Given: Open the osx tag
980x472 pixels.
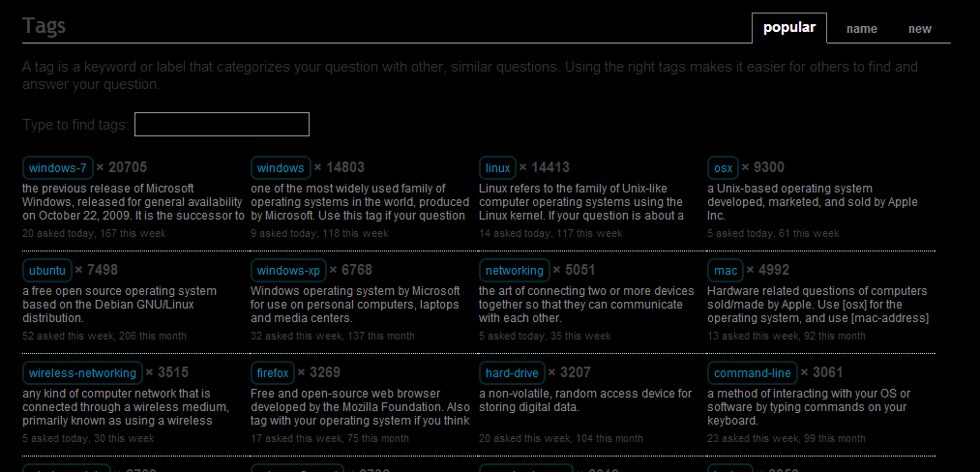Looking at the screenshot, I should pyautogui.click(x=723, y=167).
